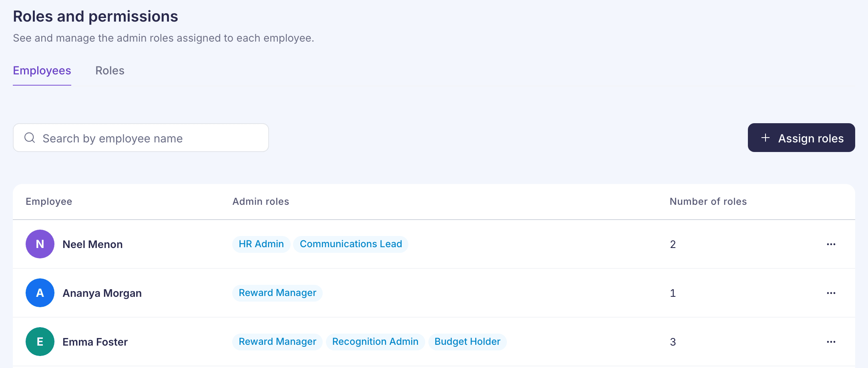Click the Assign roles button
The width and height of the screenshot is (868, 368).
tap(801, 138)
